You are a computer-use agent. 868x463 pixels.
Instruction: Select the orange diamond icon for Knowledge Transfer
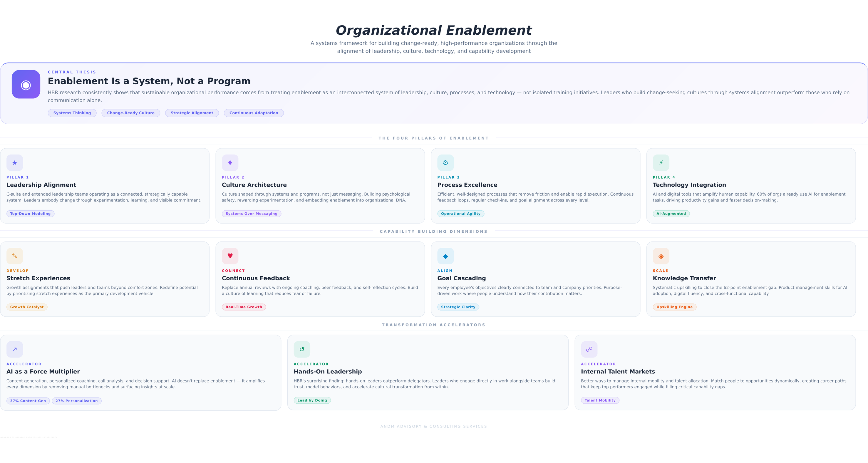pos(661,256)
